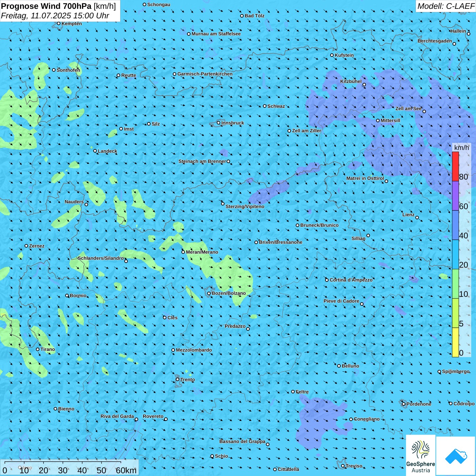Click the Trento city marker
This screenshot has height=476, width=476.
pos(177,379)
